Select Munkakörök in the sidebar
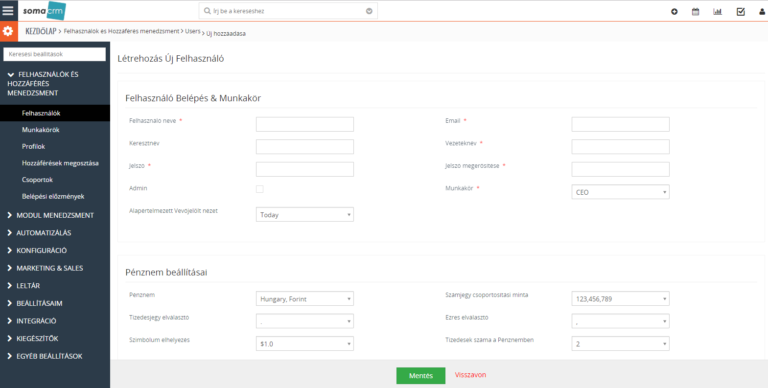768x388 pixels. tap(41, 130)
